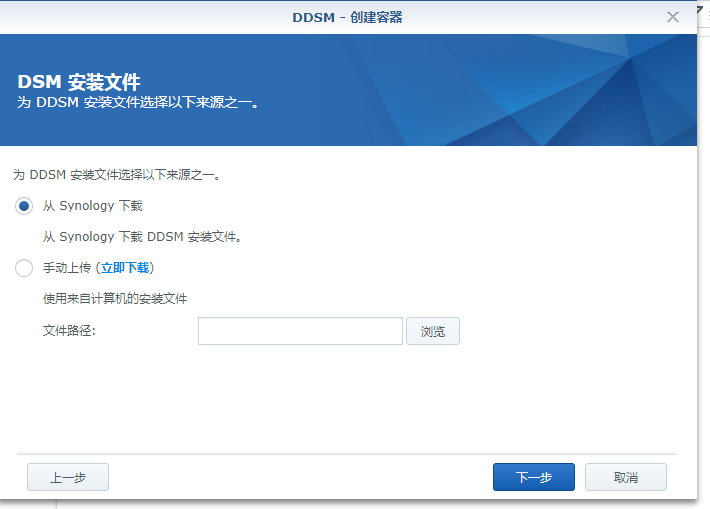Click the 使用来自计算机的安装文件 description
This screenshot has width=710, height=509.
click(x=114, y=298)
